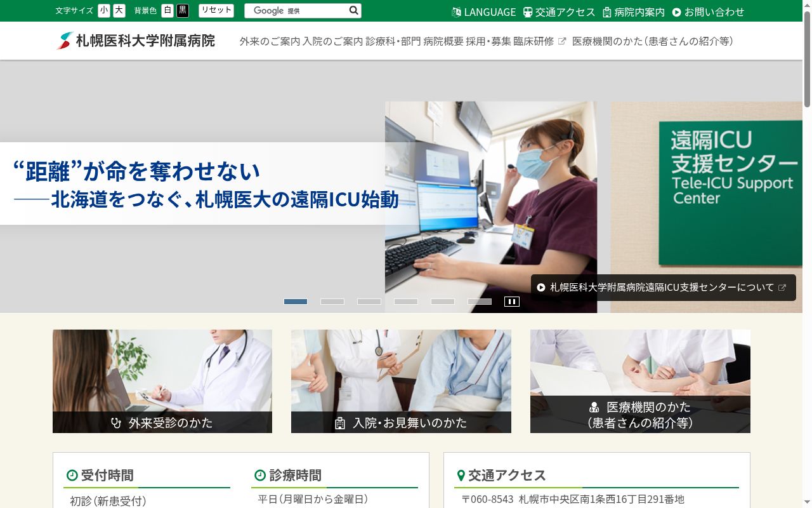Click the 外来受診のかた card

click(162, 381)
